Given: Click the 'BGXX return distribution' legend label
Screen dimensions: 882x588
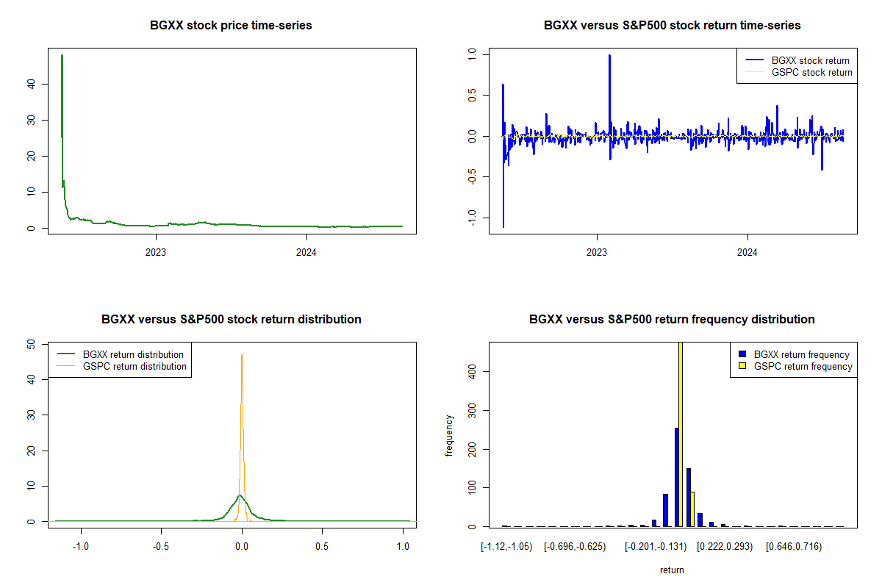Looking at the screenshot, I should pyautogui.click(x=133, y=354).
